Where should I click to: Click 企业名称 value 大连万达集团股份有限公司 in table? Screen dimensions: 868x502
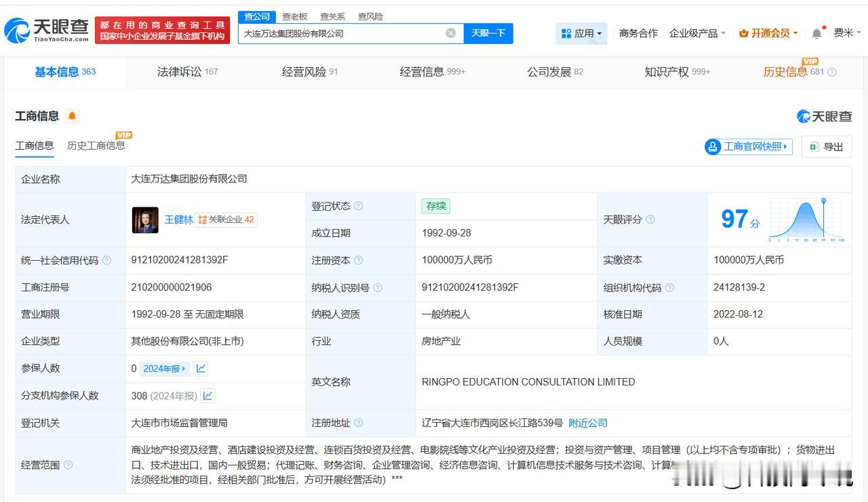point(189,179)
